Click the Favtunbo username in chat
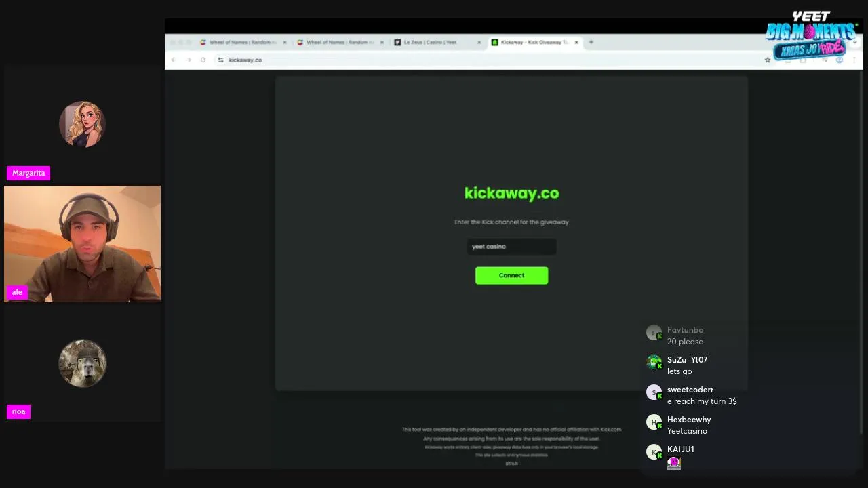Screen dimensions: 868x488 point(685,330)
